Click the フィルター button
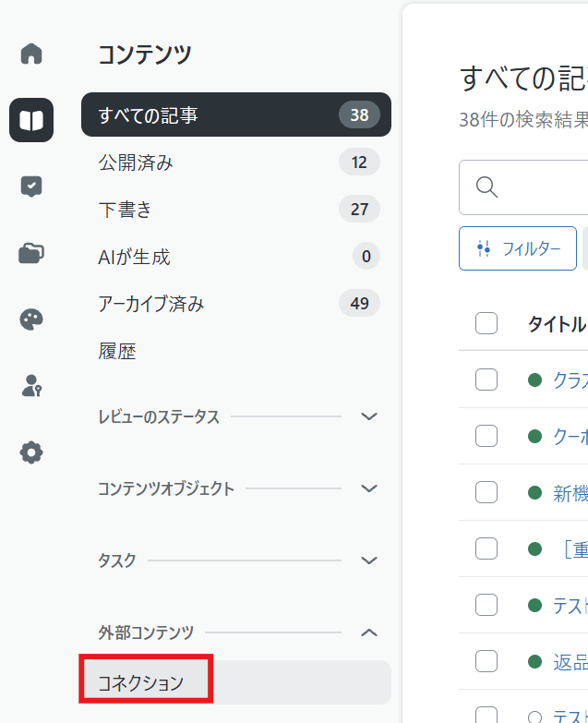 518,248
